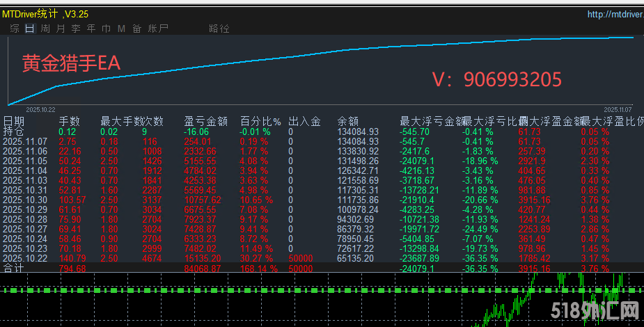Click the floating profit 2921.9
This screenshot has width=644, height=327.
[532, 161]
